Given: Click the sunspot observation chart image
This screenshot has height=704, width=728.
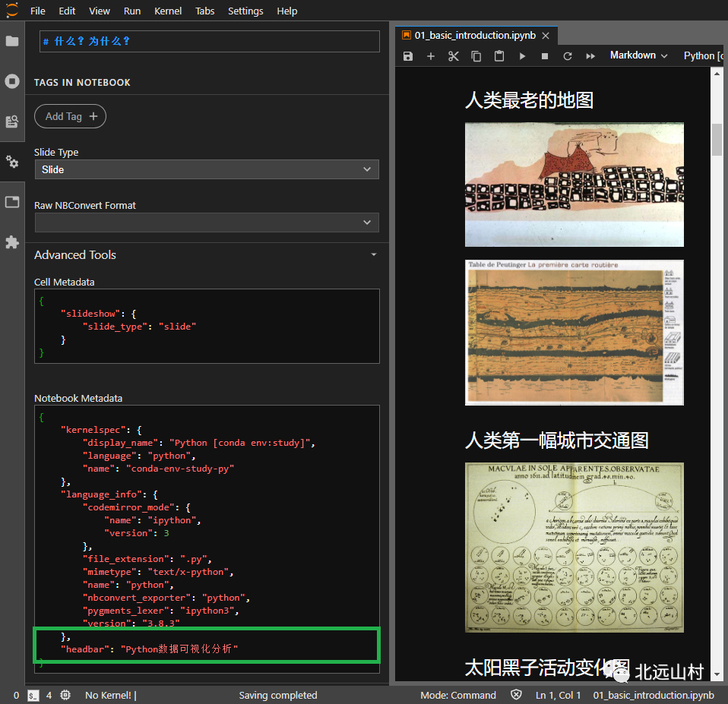Looking at the screenshot, I should 574,547.
